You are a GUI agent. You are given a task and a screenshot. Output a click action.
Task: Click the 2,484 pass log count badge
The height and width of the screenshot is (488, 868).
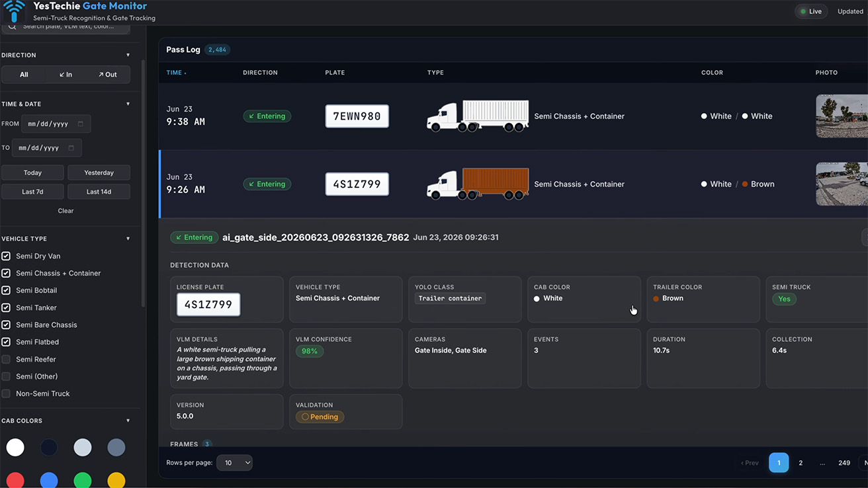(217, 50)
